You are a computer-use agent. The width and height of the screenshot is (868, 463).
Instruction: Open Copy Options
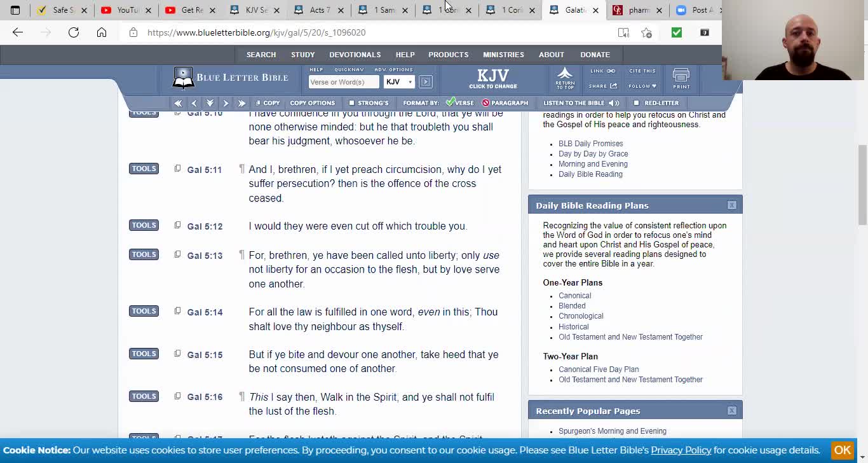(312, 103)
